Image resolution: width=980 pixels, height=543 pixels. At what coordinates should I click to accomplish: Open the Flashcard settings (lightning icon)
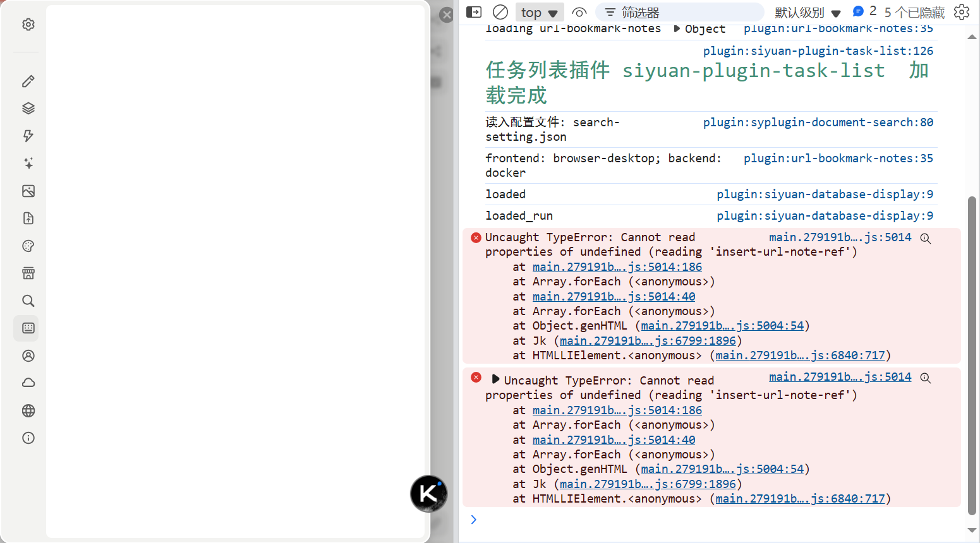(28, 136)
